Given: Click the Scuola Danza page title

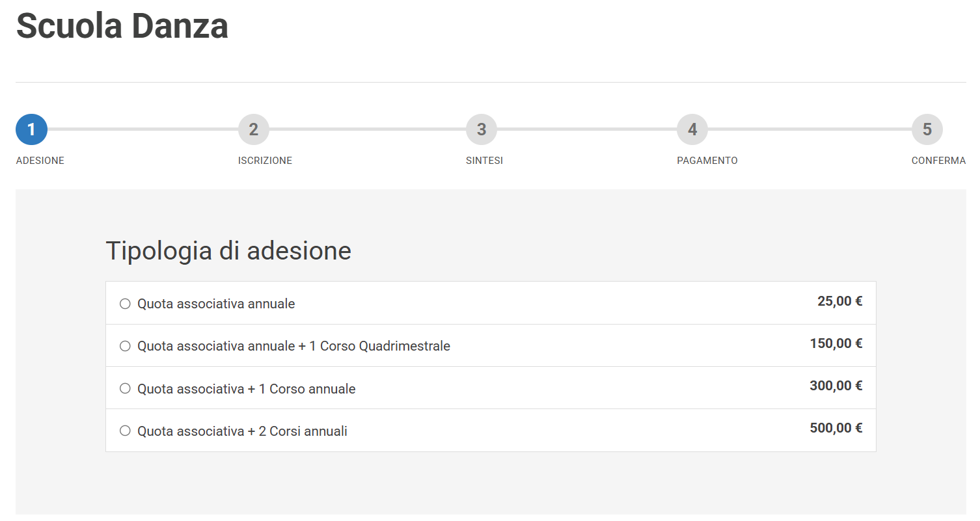Looking at the screenshot, I should point(122,27).
